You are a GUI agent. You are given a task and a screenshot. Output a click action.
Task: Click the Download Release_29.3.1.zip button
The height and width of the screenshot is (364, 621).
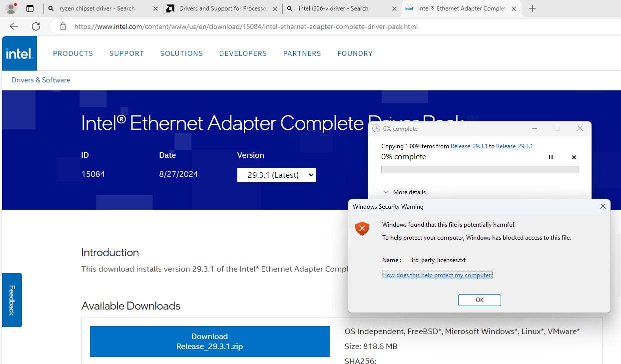tap(210, 342)
